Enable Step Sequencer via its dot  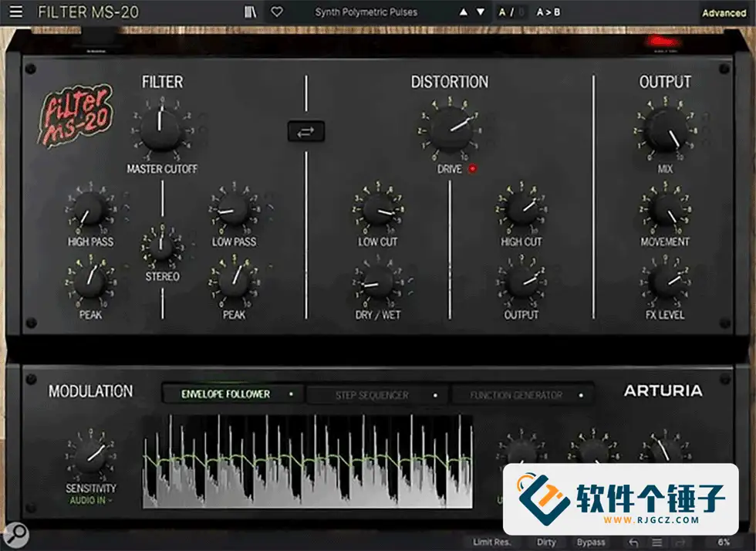pyautogui.click(x=435, y=395)
